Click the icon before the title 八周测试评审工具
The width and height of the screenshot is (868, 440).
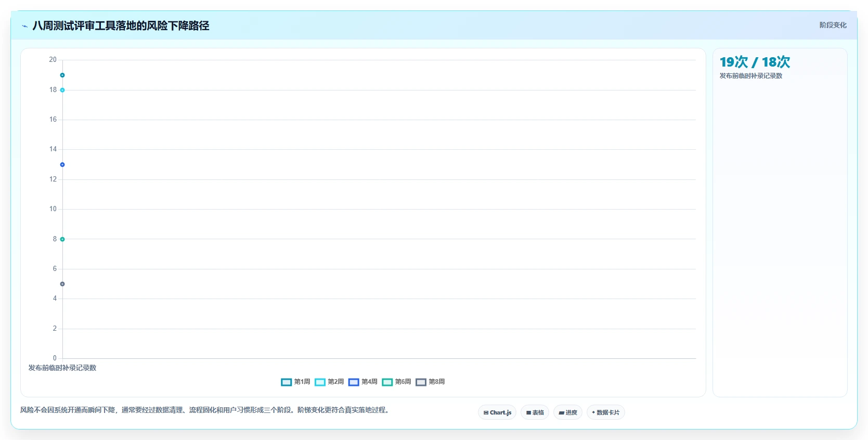pos(24,26)
